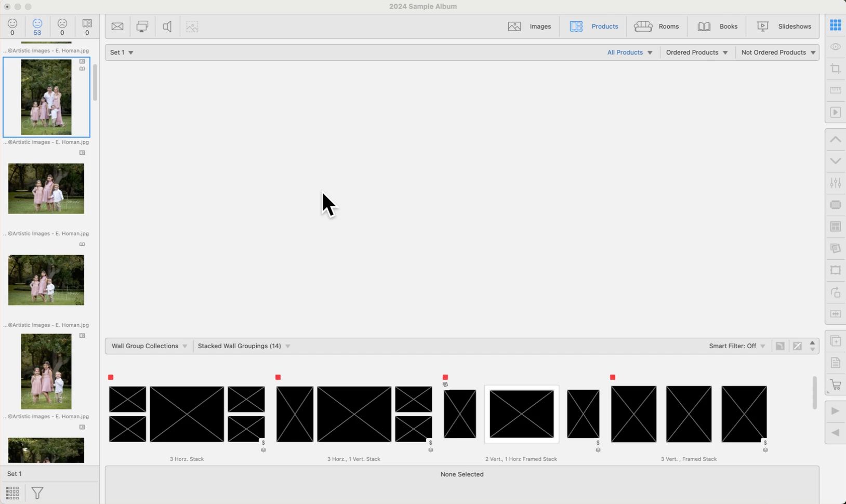This screenshot has height=504, width=846.
Task: Expand the Wall Group Collections dropdown
Action: click(x=149, y=346)
